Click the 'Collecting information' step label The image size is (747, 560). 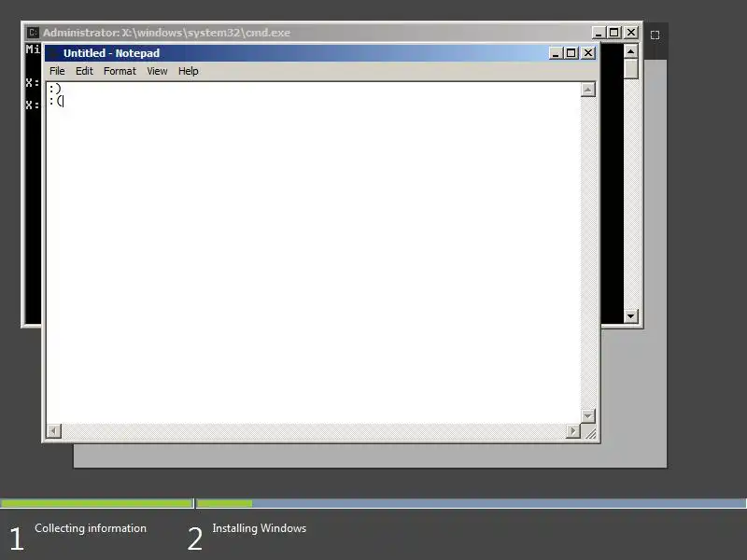[91, 528]
